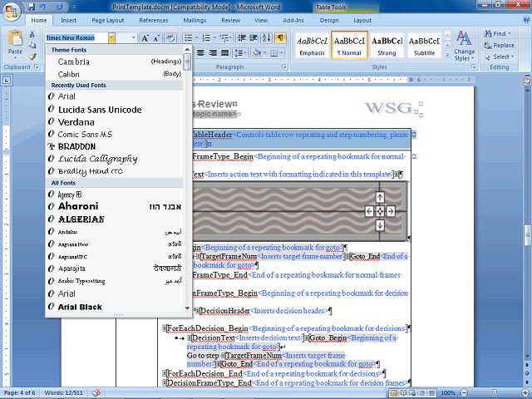Toggle Show/Hide paragraph marks

coord(280,37)
